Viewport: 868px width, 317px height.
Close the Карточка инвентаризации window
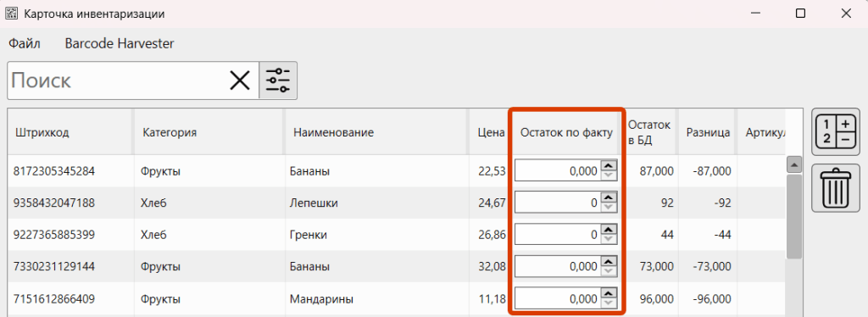click(x=846, y=14)
